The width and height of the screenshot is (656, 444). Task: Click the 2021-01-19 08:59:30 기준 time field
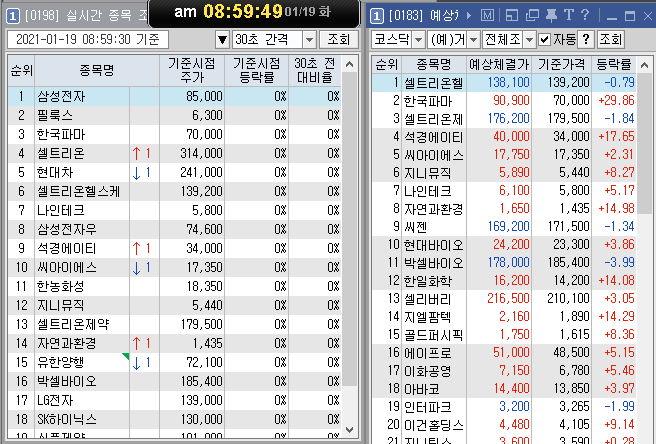tap(88, 40)
